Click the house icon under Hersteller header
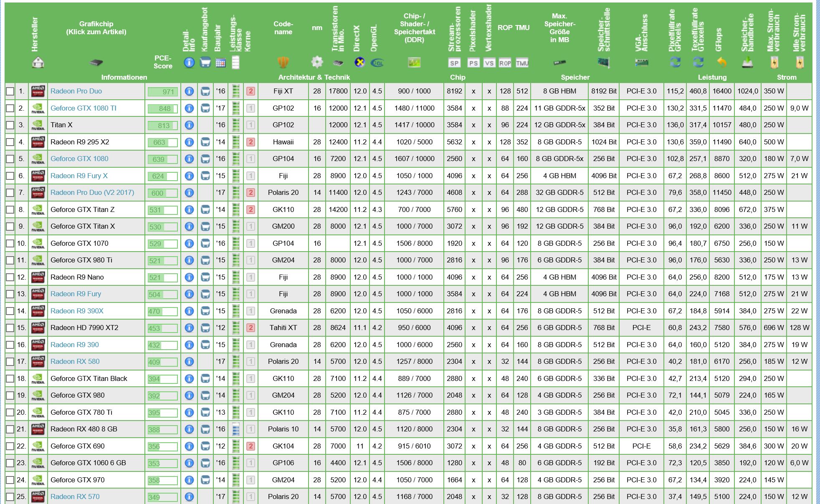This screenshot has width=820, height=504. click(x=38, y=63)
